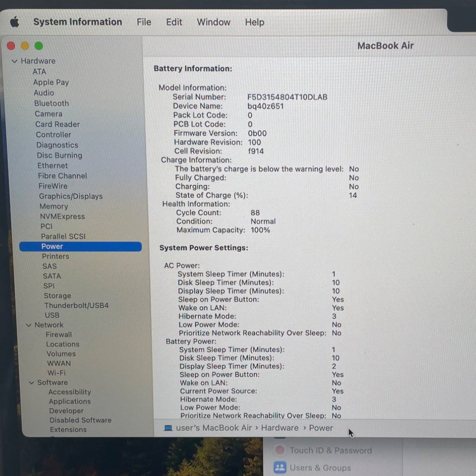Select ATA in the Hardware list
The height and width of the screenshot is (476, 476).
(x=40, y=72)
